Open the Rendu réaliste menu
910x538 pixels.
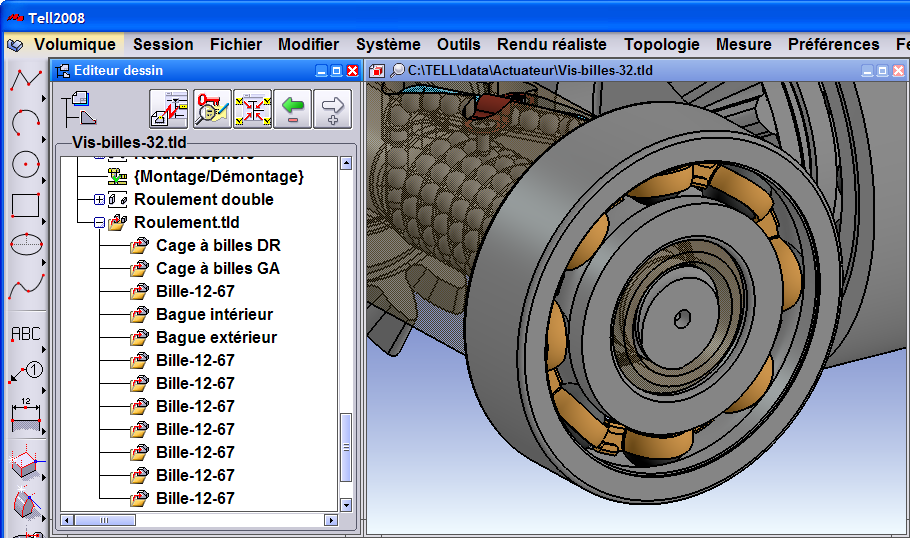(551, 44)
